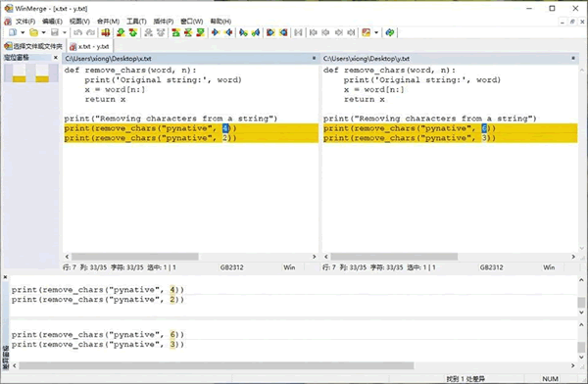Click the y.txt file path header
The image size is (588, 384).
point(367,59)
